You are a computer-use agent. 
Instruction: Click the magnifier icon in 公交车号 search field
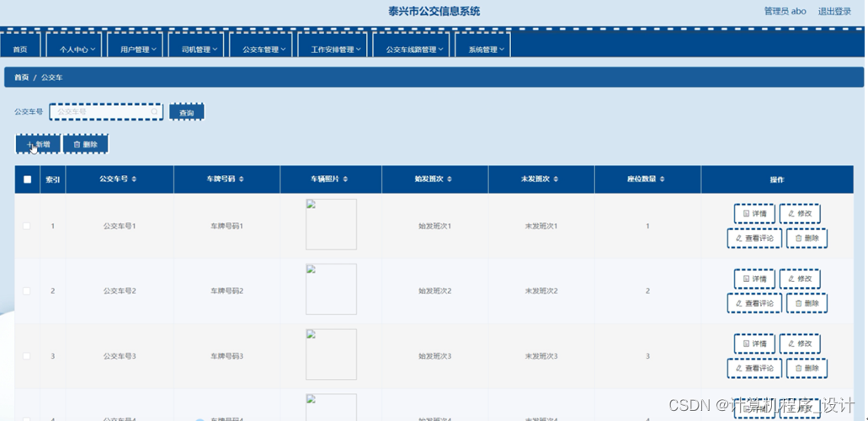pos(154,111)
